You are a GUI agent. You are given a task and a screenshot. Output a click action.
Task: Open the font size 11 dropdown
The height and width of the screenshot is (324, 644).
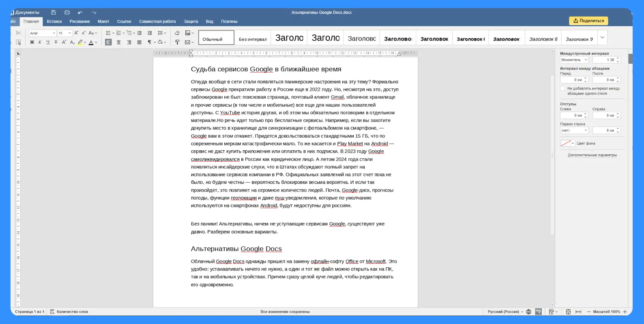(x=70, y=33)
